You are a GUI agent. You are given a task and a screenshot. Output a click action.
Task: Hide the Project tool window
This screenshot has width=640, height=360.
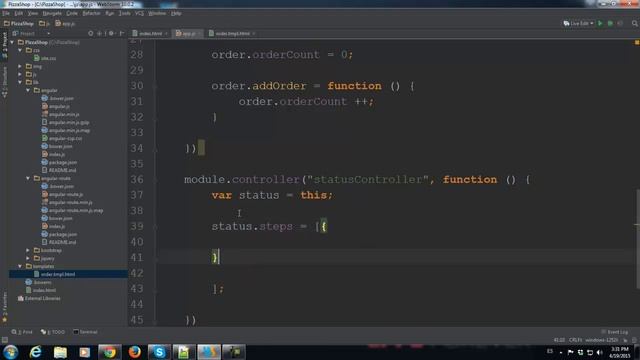122,33
